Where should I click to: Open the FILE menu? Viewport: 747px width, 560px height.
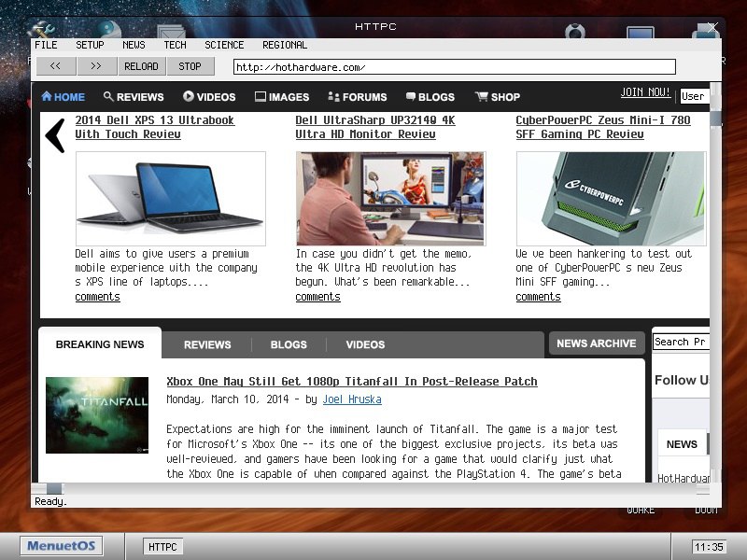coord(46,45)
